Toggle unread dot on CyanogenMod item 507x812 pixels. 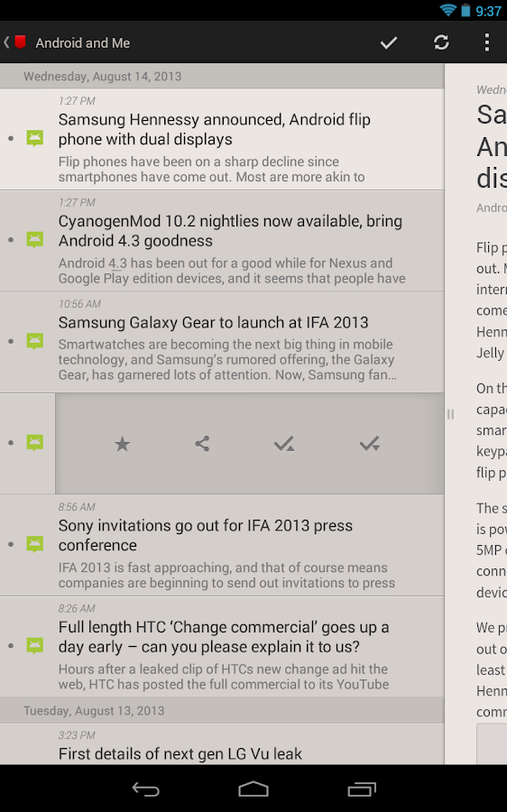pyautogui.click(x=11, y=240)
